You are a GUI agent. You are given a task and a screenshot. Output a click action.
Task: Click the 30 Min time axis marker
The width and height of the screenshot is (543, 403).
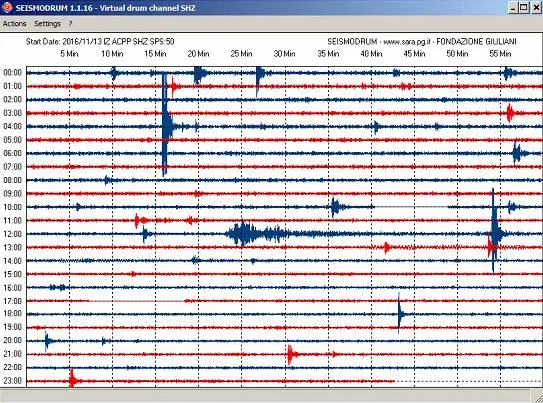[x=284, y=54]
